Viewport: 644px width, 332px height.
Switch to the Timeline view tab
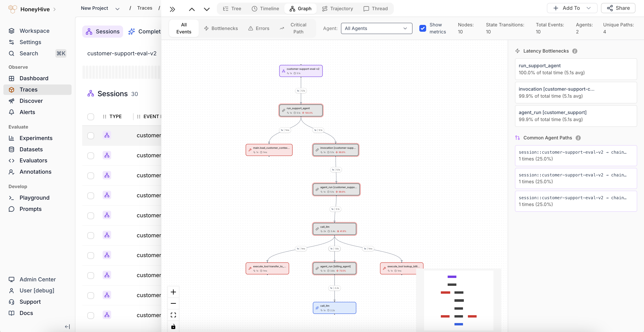(x=265, y=9)
